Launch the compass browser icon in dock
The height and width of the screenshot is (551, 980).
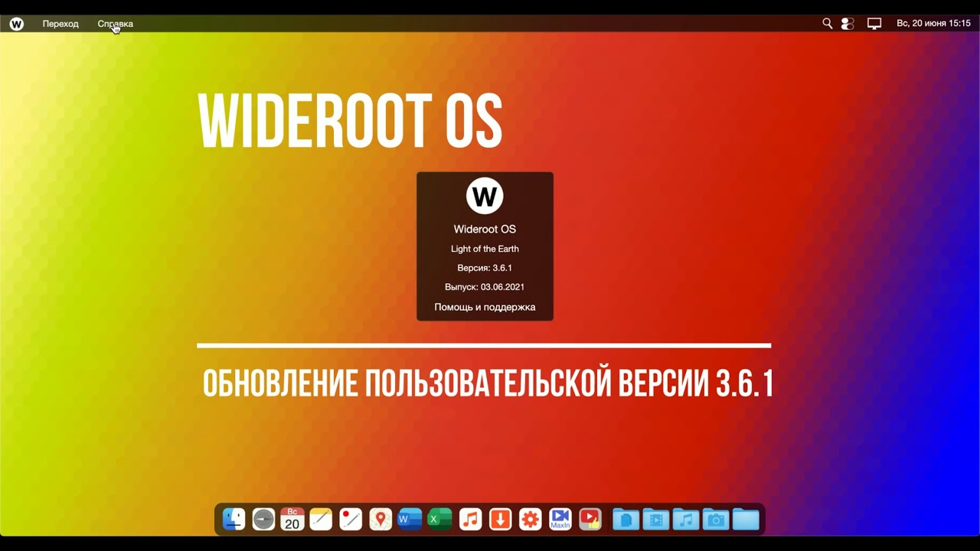(263, 520)
